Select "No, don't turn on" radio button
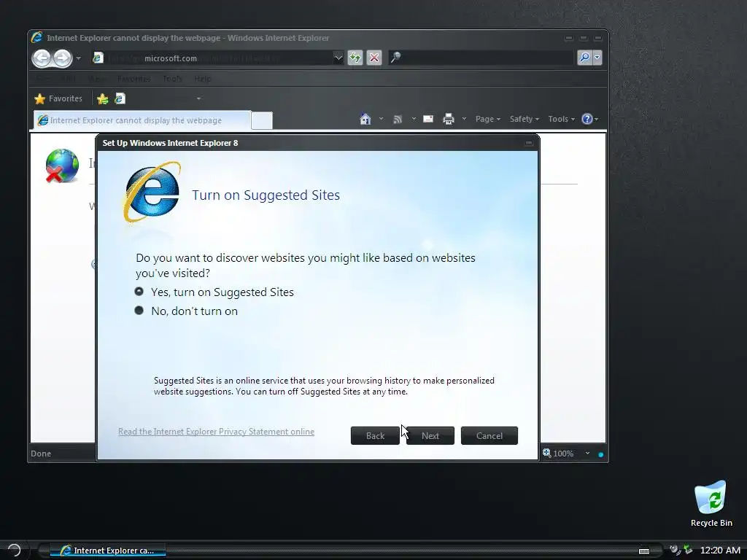This screenshot has height=560, width=747. coord(139,311)
